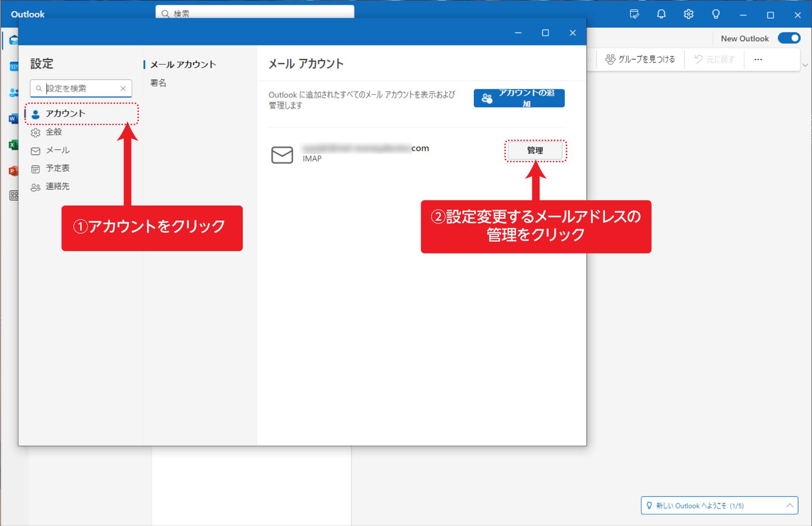Image resolution: width=812 pixels, height=526 pixels.
Task: Open the notifications bell in the title bar
Action: 661,14
